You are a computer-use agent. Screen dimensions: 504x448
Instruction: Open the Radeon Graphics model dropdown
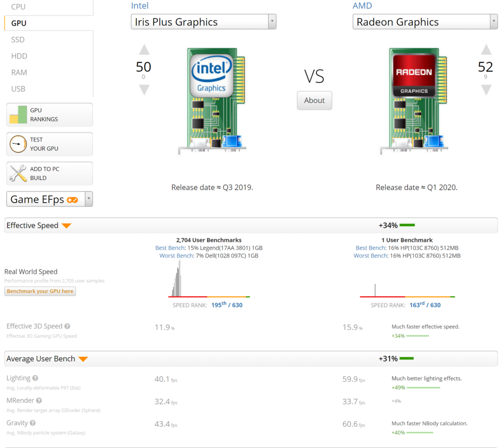(493, 22)
